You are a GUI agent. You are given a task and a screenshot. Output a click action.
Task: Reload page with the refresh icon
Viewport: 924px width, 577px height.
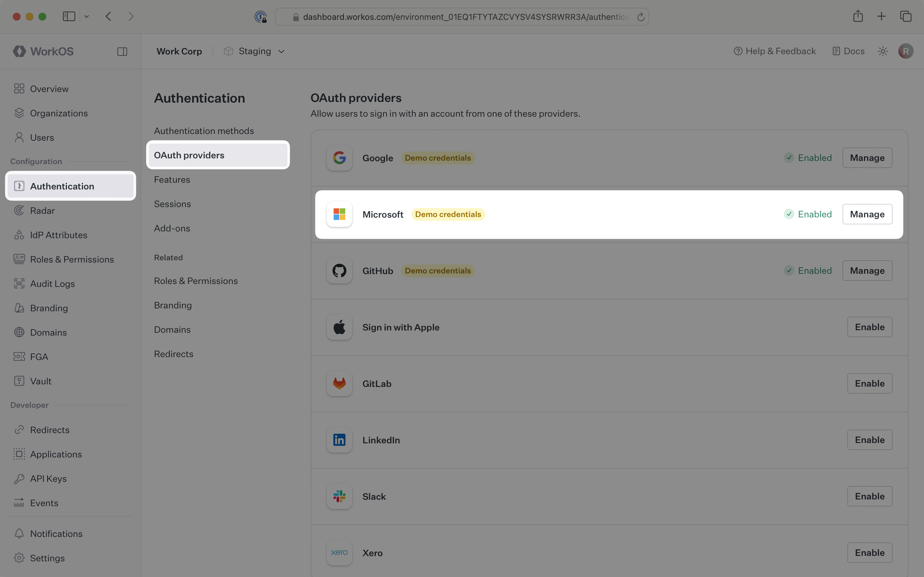coord(641,17)
